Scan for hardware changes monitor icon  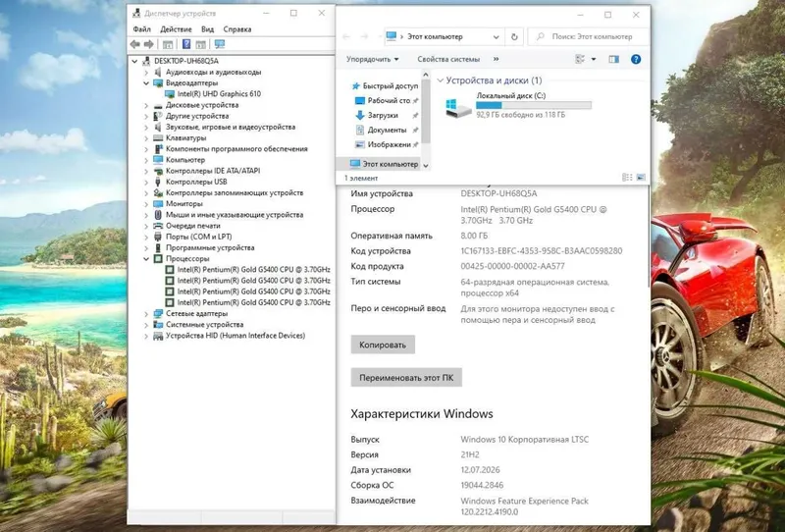(x=219, y=44)
